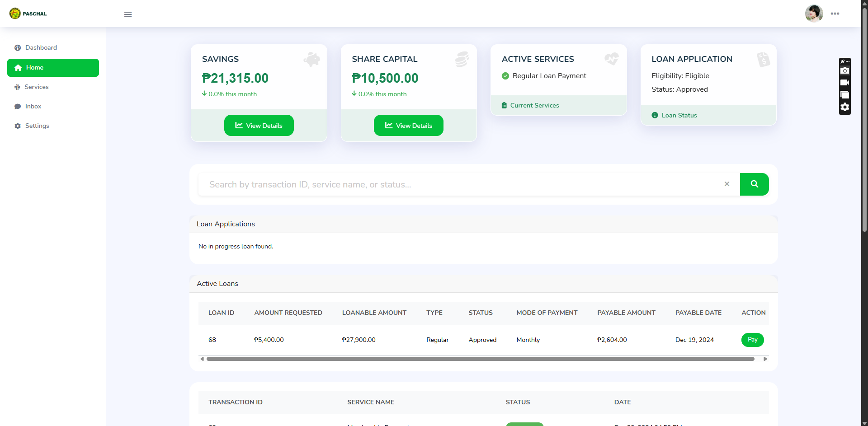Click MODE OF PAYMENT column header
This screenshot has width=868, height=426.
click(x=547, y=313)
